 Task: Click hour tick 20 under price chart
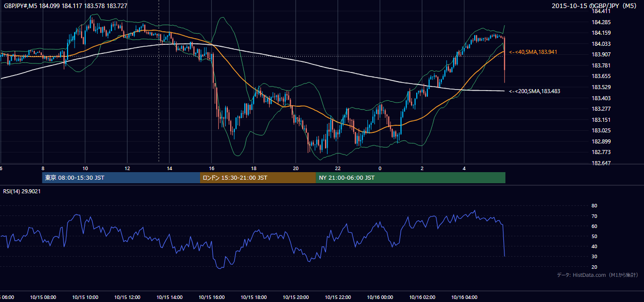pos(296,168)
